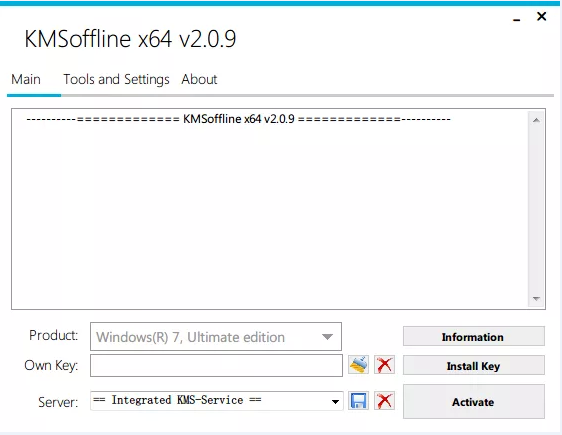Click the Product: label

[53, 335]
